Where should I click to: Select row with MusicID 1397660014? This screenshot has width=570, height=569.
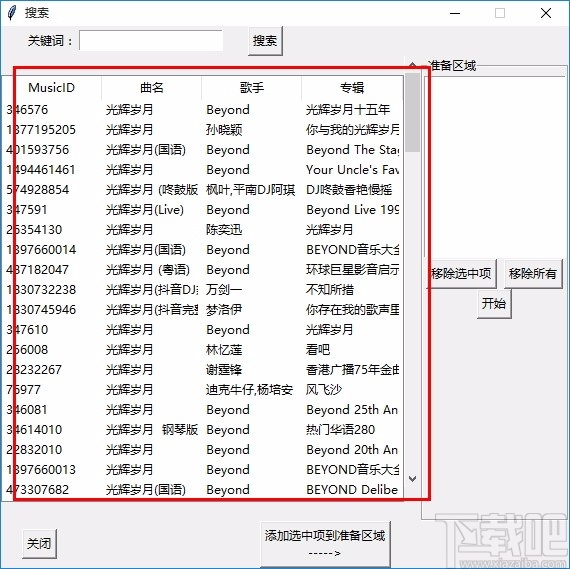pyautogui.click(x=202, y=249)
